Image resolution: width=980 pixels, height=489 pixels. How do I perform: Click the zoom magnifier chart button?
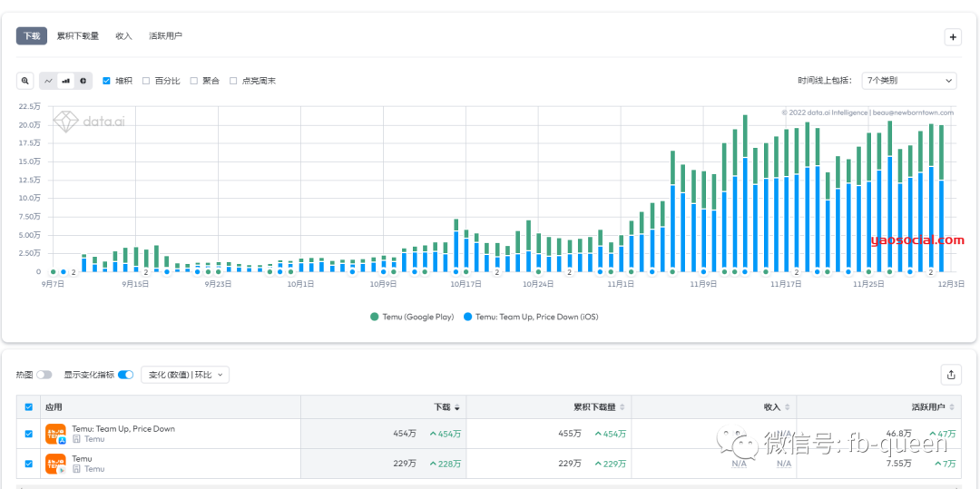click(x=25, y=81)
